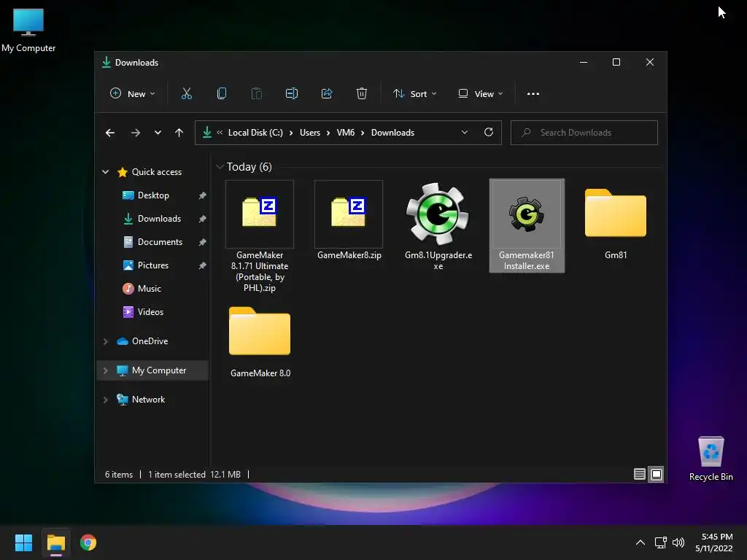Select Videos in the navigation pane

click(x=150, y=312)
